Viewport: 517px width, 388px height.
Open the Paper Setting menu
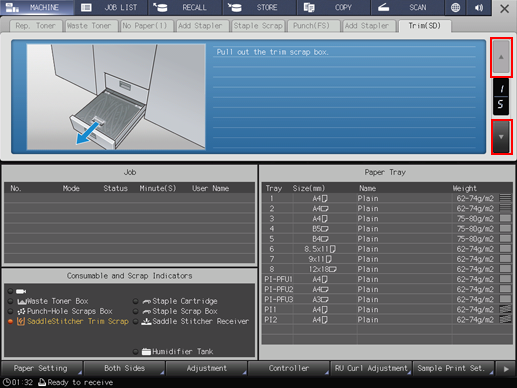point(42,368)
